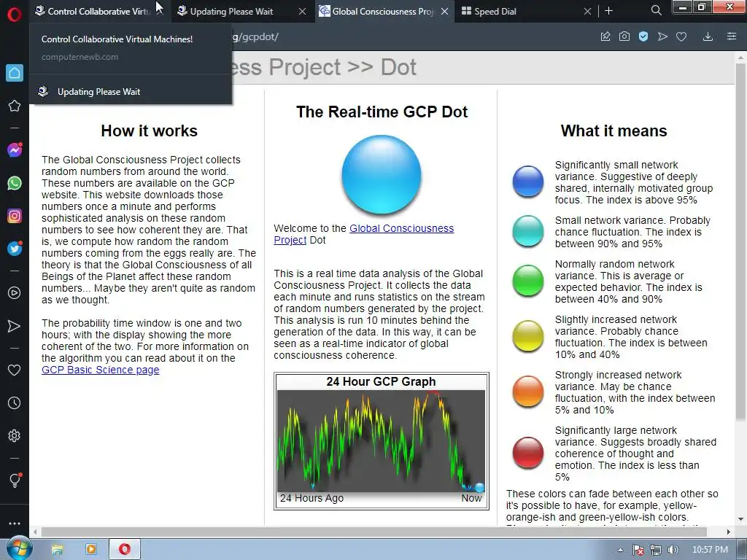Switch to the Speed Dial tab

point(519,11)
